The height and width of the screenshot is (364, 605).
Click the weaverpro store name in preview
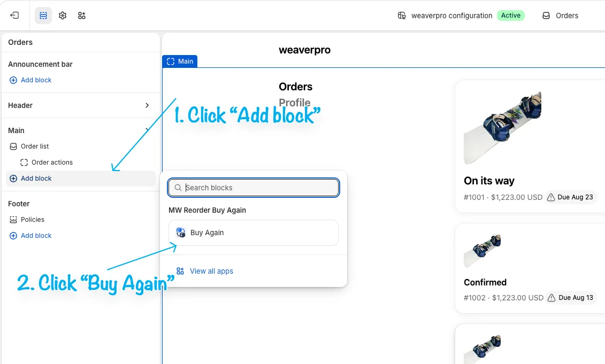pos(304,50)
